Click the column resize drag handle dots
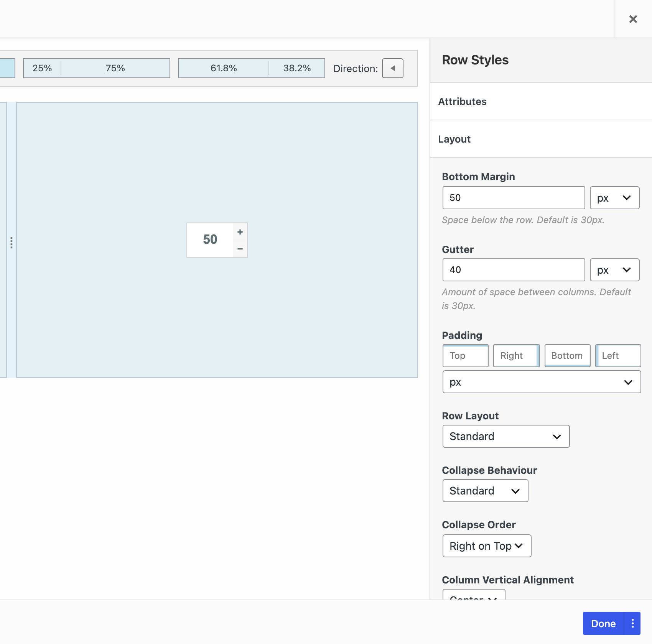 [x=12, y=243]
